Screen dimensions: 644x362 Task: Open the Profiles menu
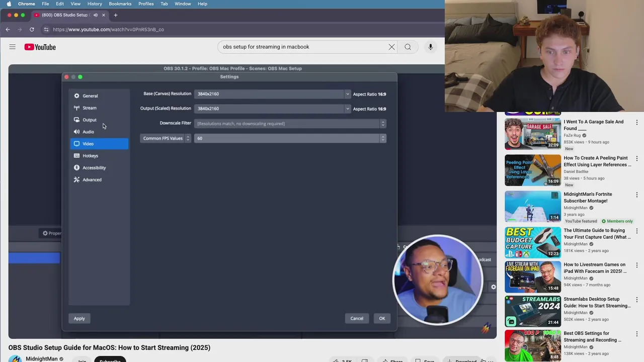146,4
